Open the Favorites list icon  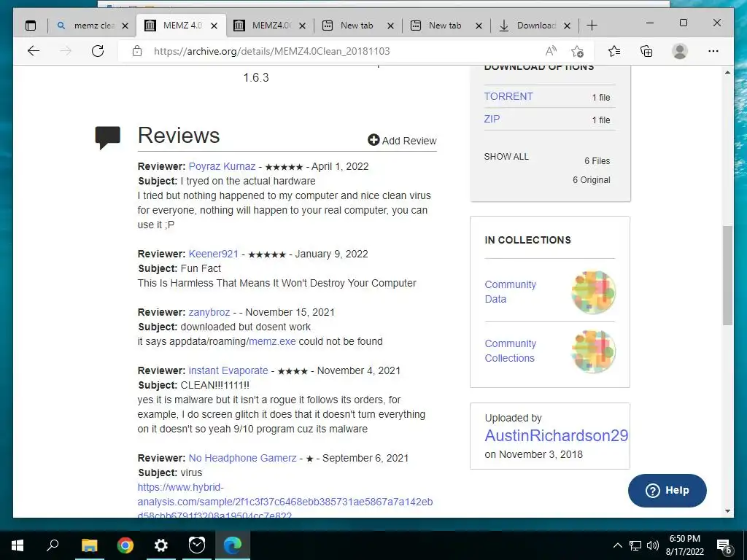614,51
